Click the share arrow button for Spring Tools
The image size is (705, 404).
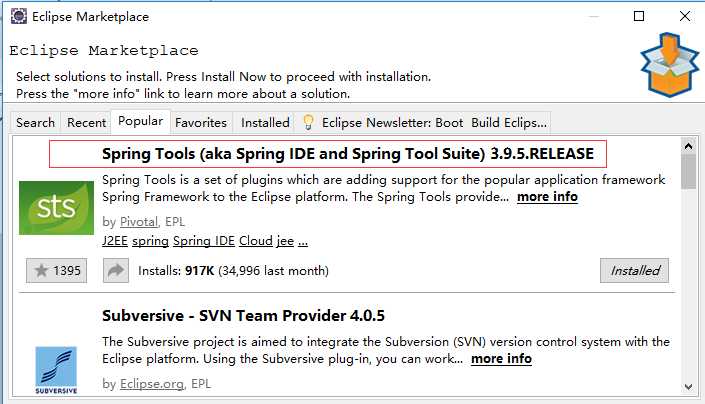click(x=116, y=271)
